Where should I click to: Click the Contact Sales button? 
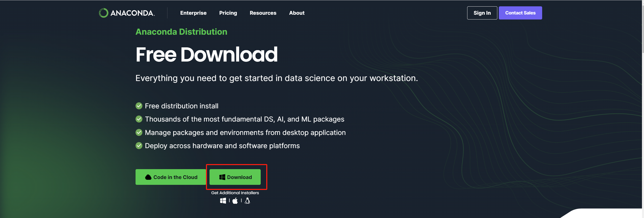(x=520, y=13)
